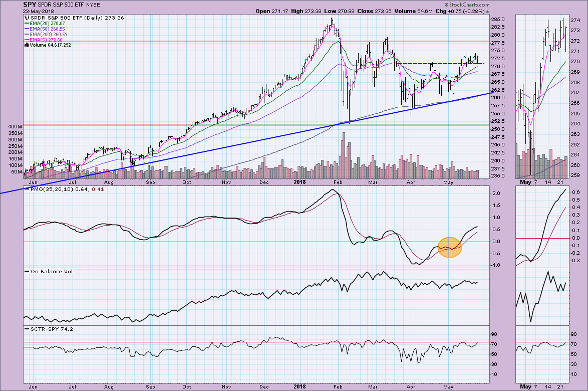The height and width of the screenshot is (391, 588).
Task: Click the Volume 64,617,292 legend text
Action: (x=50, y=45)
